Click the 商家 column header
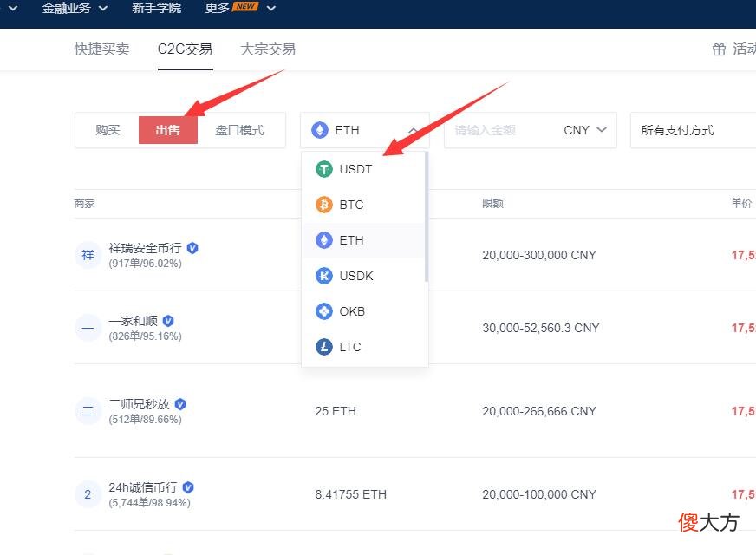The height and width of the screenshot is (555, 756). pos(84,204)
